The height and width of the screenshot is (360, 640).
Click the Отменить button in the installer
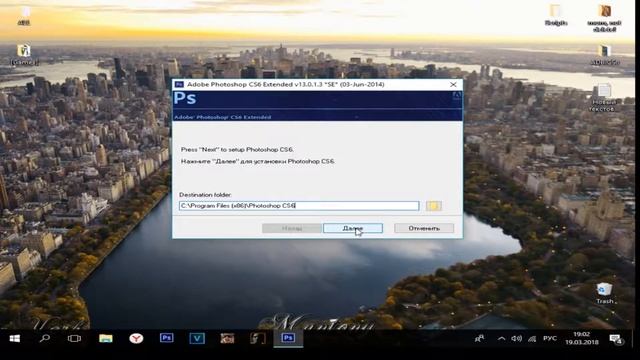[424, 228]
